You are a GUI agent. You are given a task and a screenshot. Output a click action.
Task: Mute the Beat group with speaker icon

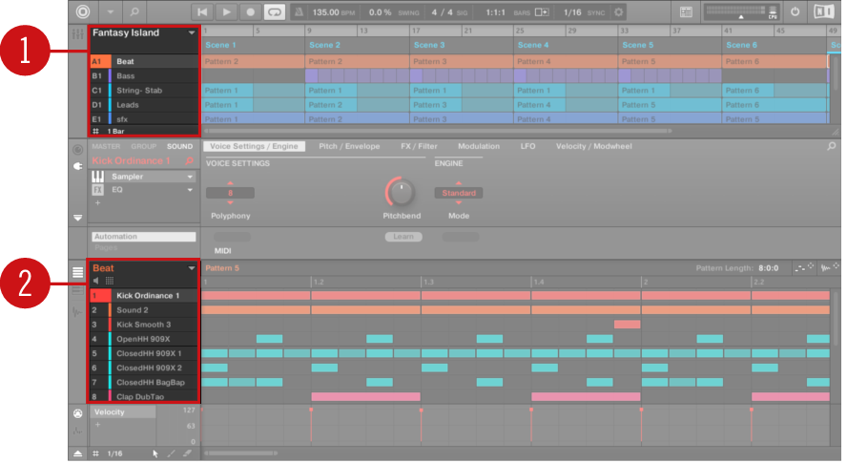(x=96, y=281)
